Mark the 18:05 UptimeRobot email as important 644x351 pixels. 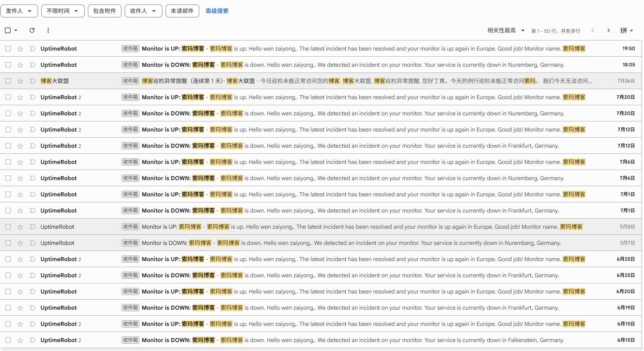[32, 65]
